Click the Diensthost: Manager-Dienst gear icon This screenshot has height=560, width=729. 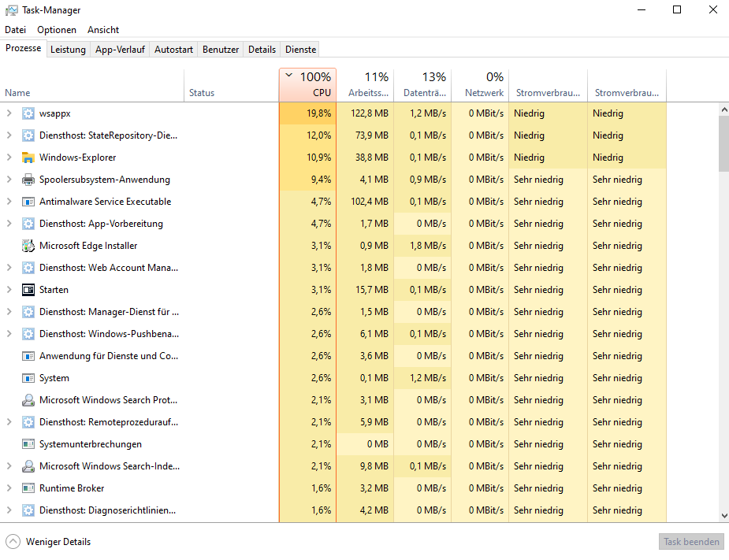(x=28, y=312)
